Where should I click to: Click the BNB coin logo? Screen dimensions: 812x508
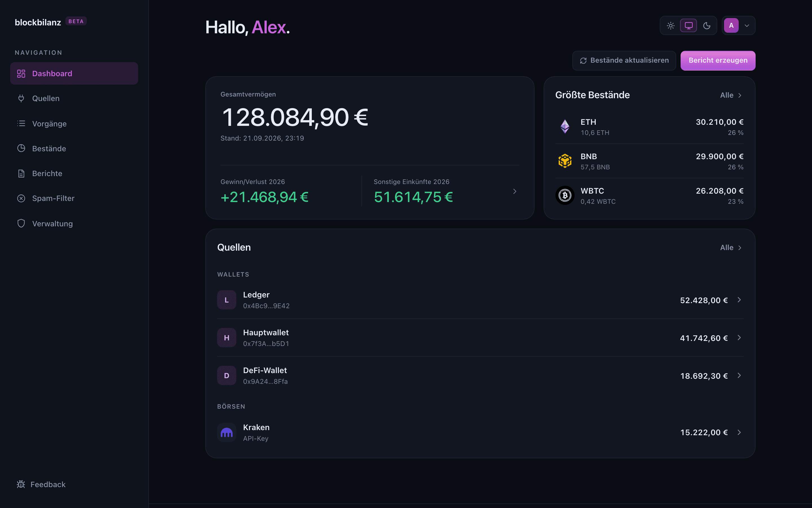(565, 161)
